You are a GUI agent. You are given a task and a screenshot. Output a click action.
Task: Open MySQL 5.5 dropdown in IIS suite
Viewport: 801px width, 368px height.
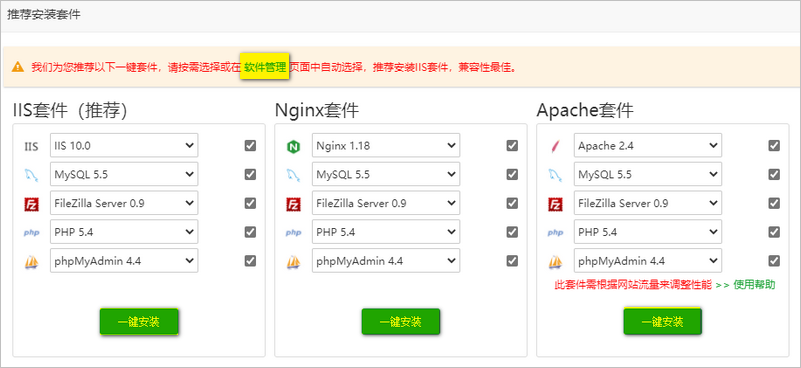(124, 174)
